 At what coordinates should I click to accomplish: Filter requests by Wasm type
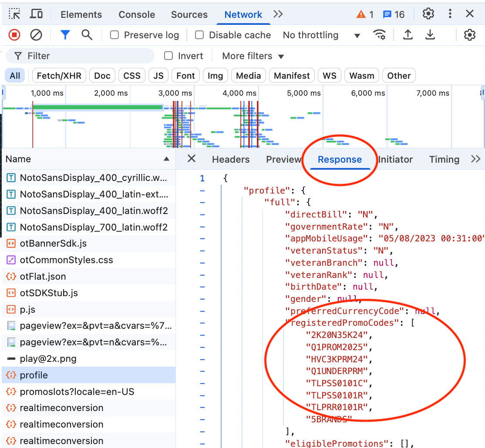pos(362,76)
